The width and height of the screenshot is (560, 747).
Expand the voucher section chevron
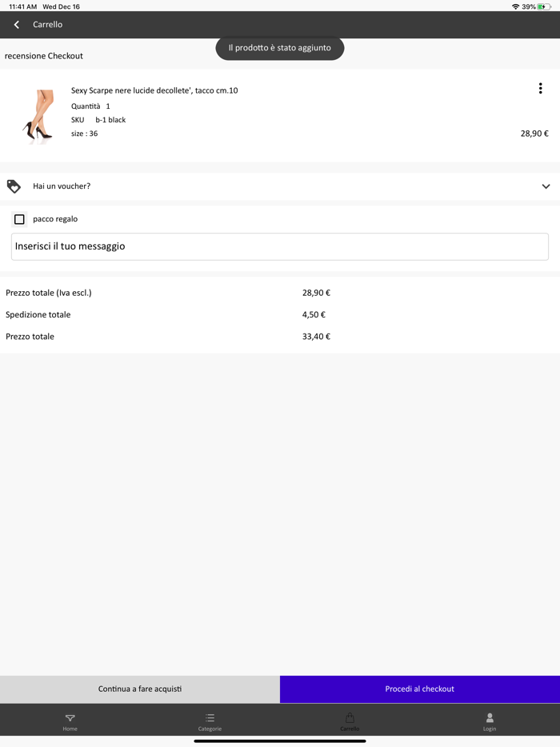click(x=546, y=186)
